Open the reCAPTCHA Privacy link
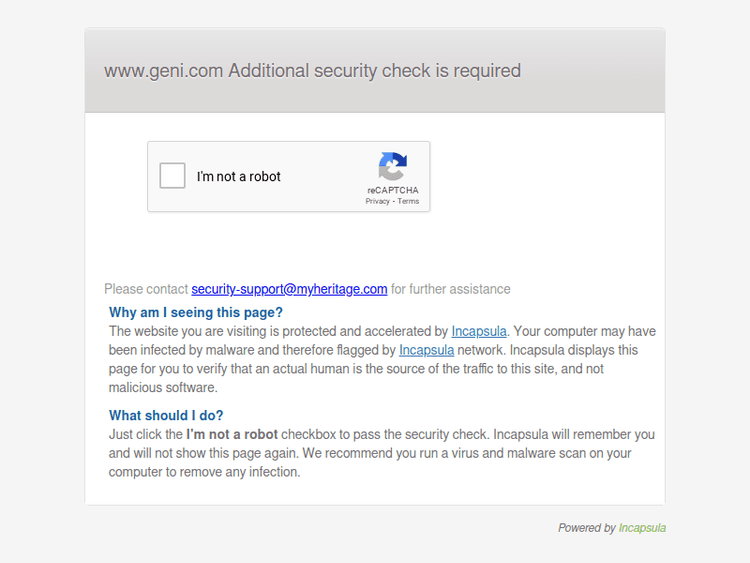The height and width of the screenshot is (563, 750). (377, 201)
